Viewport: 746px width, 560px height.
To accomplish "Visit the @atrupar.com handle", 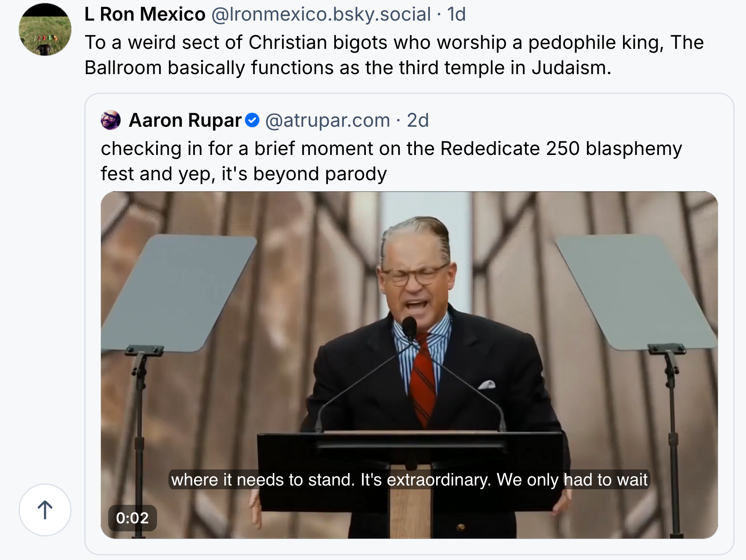I will tap(328, 120).
